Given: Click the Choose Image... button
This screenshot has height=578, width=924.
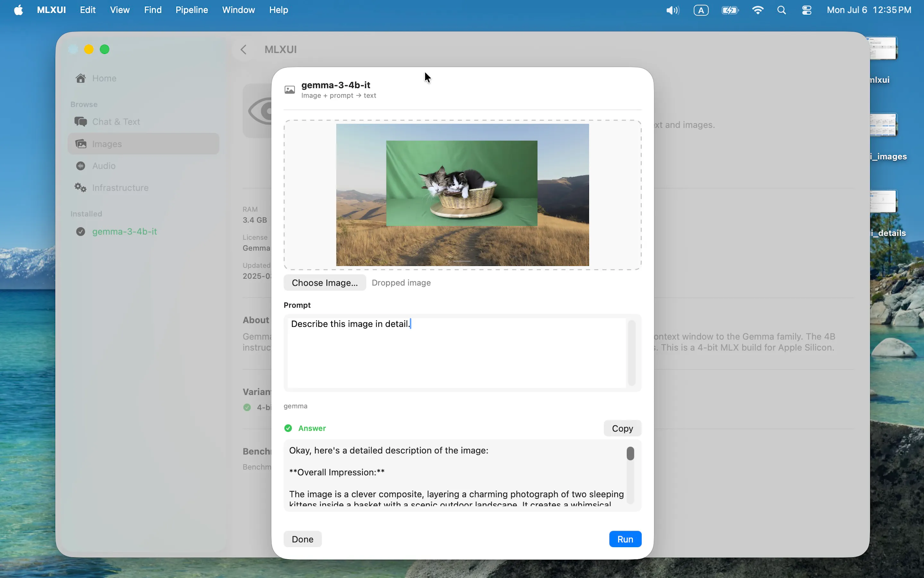Looking at the screenshot, I should point(325,283).
